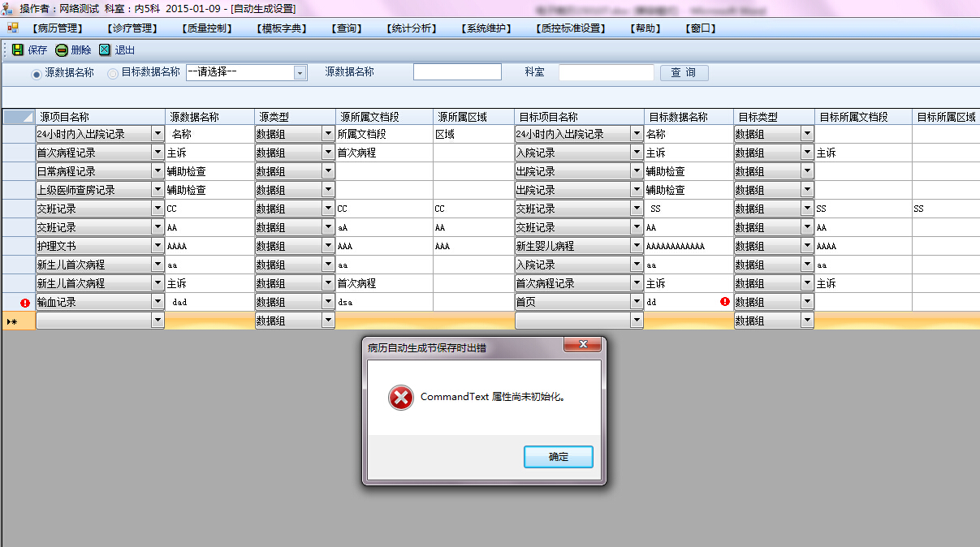This screenshot has width=980, height=547.
Task: Click the new-row selector marked with asterisk
Action: (19, 321)
